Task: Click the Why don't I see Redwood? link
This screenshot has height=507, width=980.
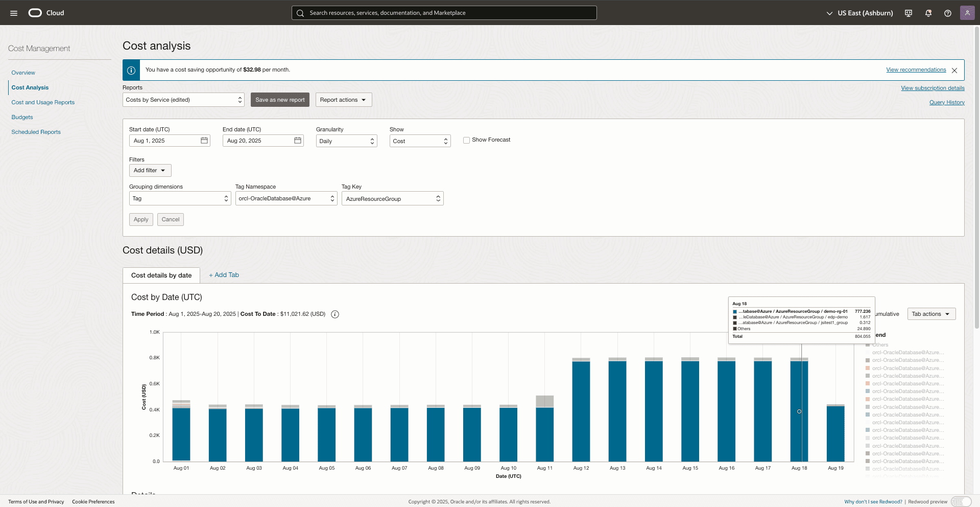Action: (873, 502)
